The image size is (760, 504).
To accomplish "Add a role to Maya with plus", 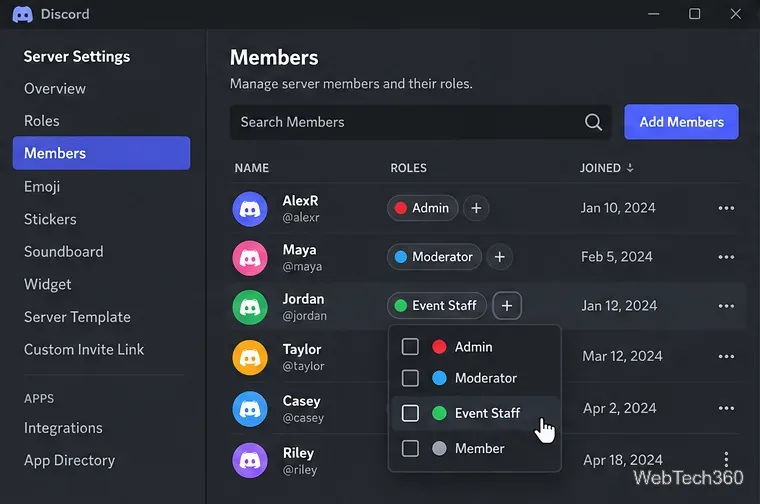I will click(x=500, y=257).
